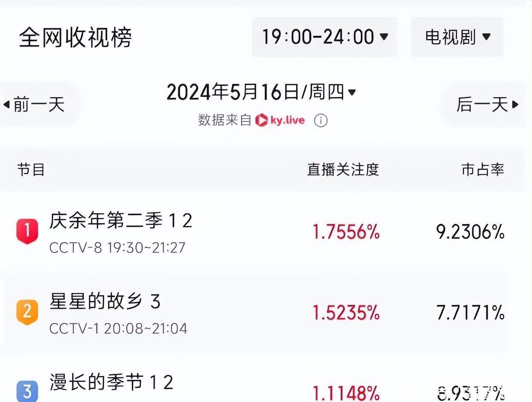This screenshot has height=402, width=532.
Task: Click the left arrow beside 前一天
Action: [6, 104]
